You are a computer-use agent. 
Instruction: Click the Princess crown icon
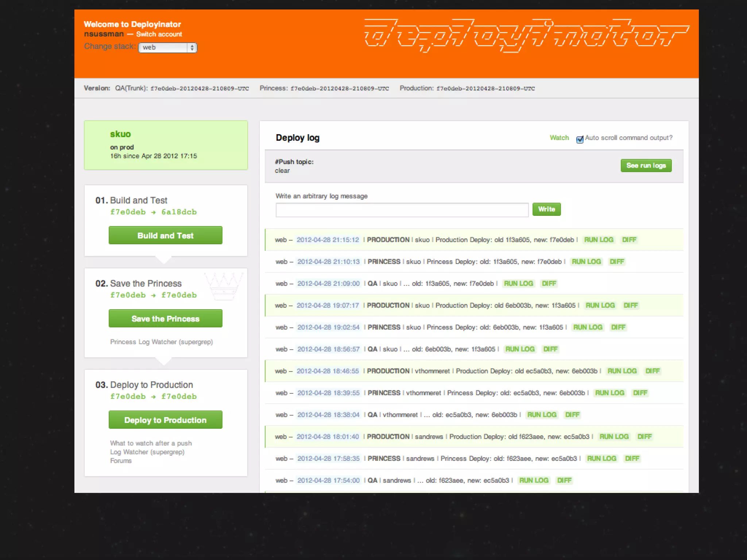(223, 287)
